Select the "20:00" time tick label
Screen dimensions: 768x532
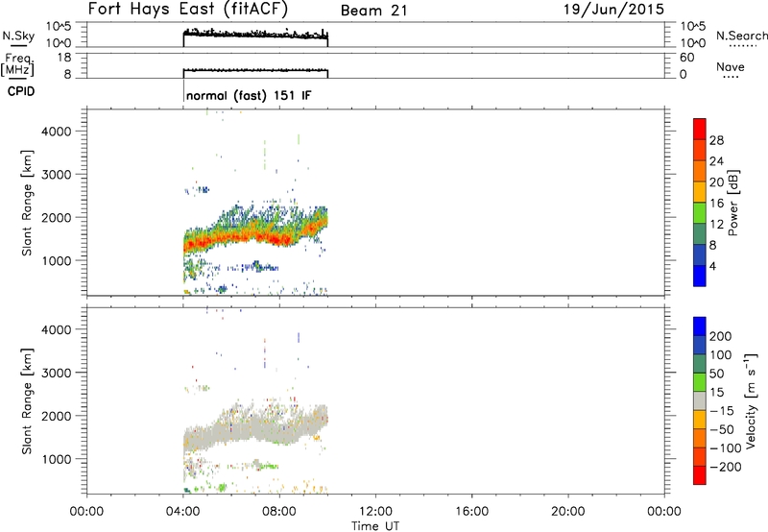[568, 512]
